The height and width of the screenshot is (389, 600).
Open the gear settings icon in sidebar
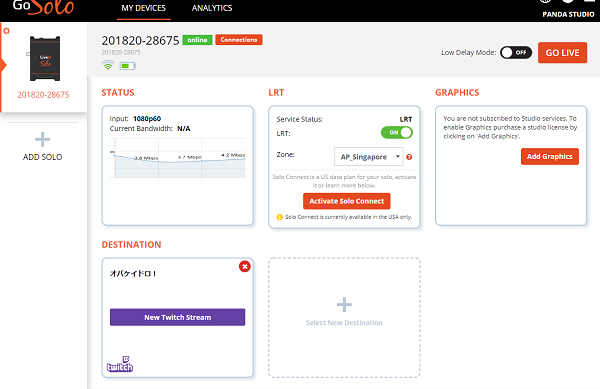point(7,31)
